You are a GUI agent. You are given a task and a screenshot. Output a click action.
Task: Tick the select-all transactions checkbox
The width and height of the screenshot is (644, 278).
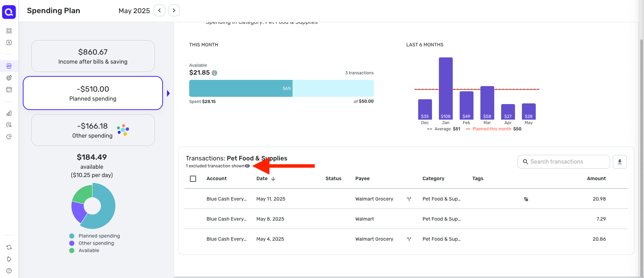[x=193, y=179]
